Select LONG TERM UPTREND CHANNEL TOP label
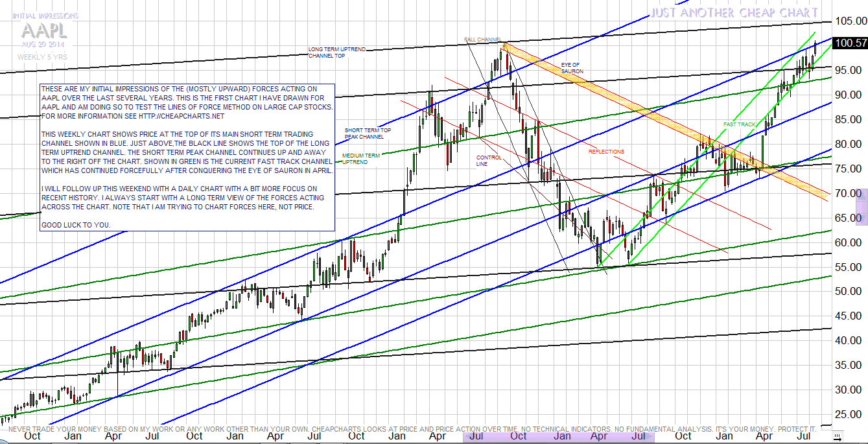The height and width of the screenshot is (444, 868). [x=335, y=53]
